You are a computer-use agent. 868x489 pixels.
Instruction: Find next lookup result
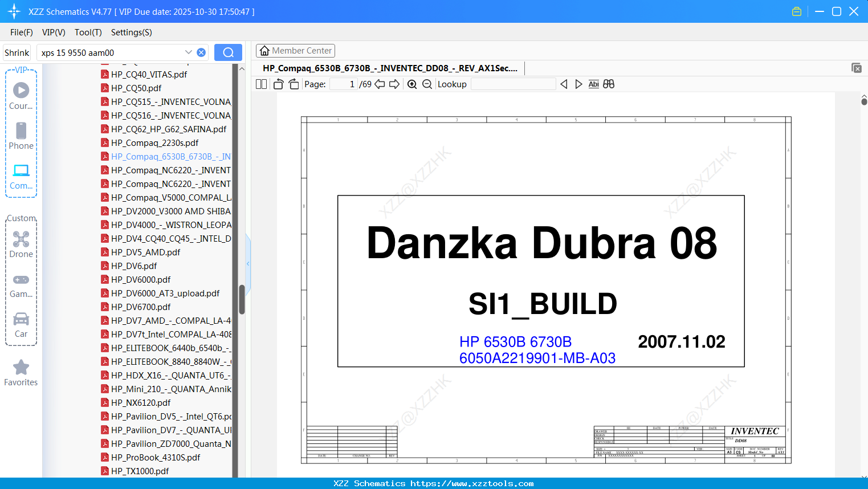tap(578, 84)
